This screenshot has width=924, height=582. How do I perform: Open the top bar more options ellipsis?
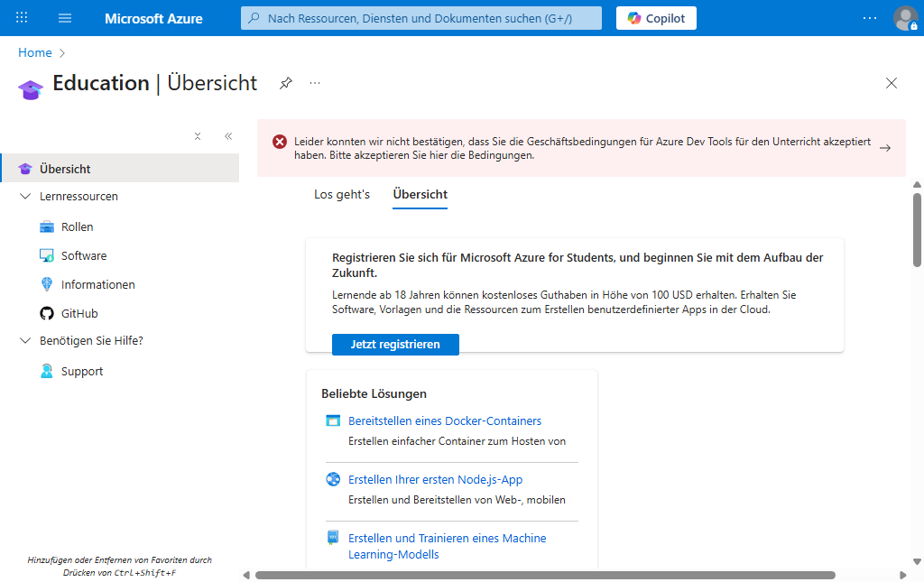(870, 18)
